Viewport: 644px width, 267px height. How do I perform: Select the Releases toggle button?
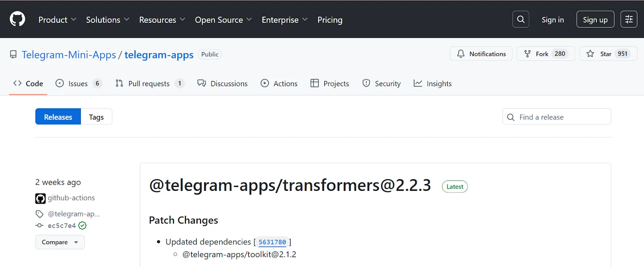click(58, 117)
